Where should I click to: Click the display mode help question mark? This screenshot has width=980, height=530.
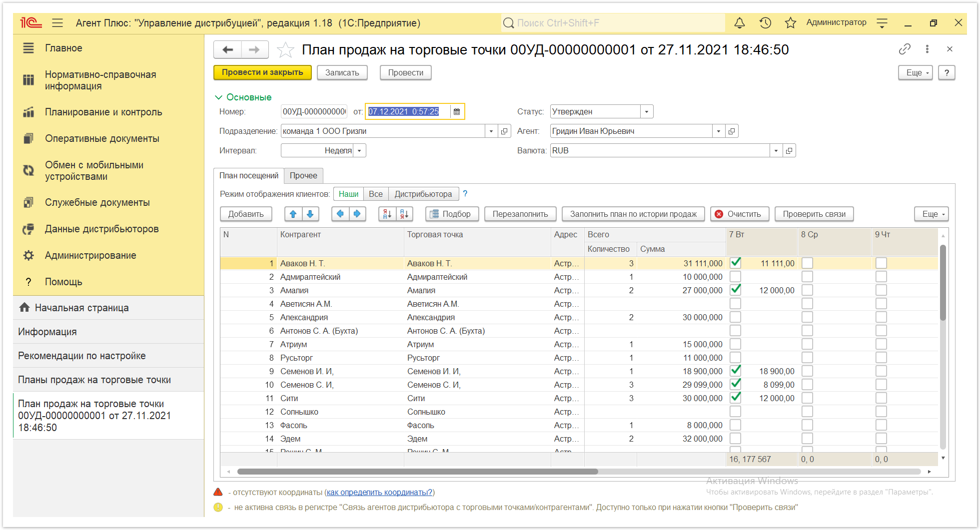click(465, 194)
